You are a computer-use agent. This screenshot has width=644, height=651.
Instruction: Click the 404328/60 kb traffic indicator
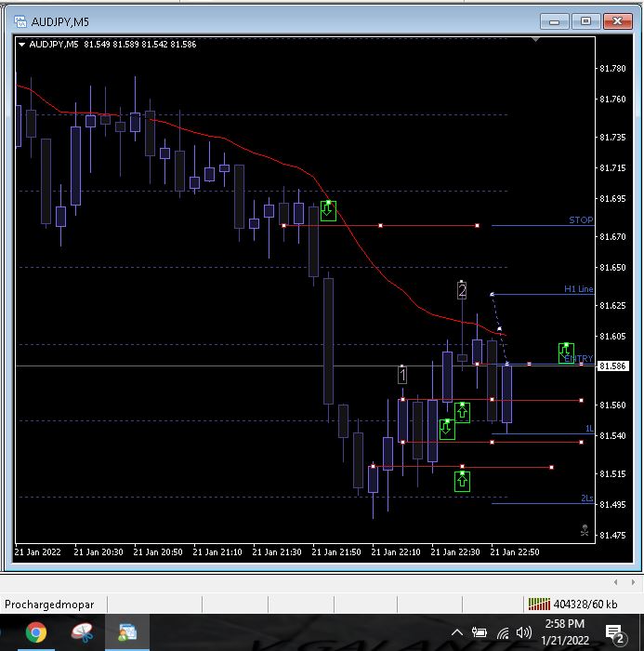(x=585, y=604)
